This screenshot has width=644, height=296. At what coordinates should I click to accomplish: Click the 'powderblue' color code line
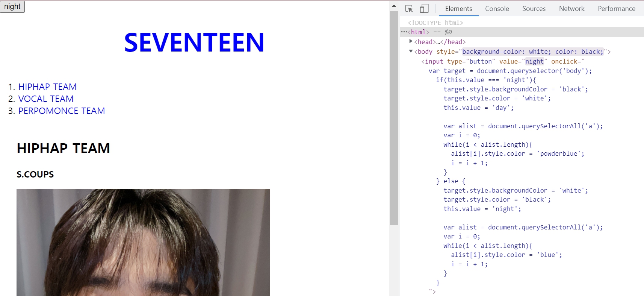(x=517, y=153)
